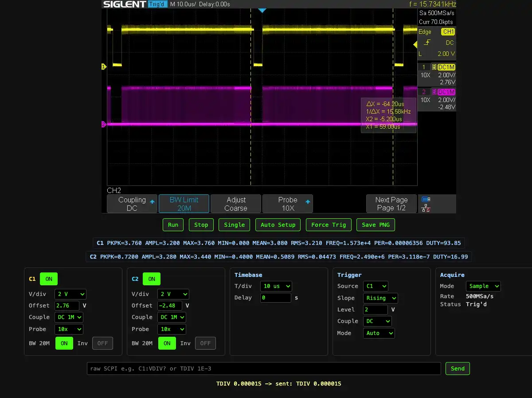The image size is (532, 398).
Task: Click the Force Trig button
Action: point(329,225)
